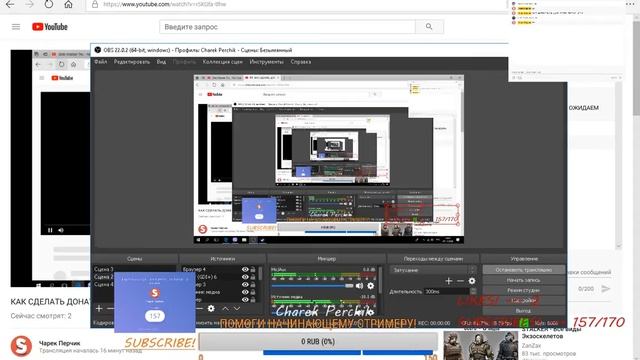Send the chat message
This screenshot has width=640, height=360.
[606, 289]
